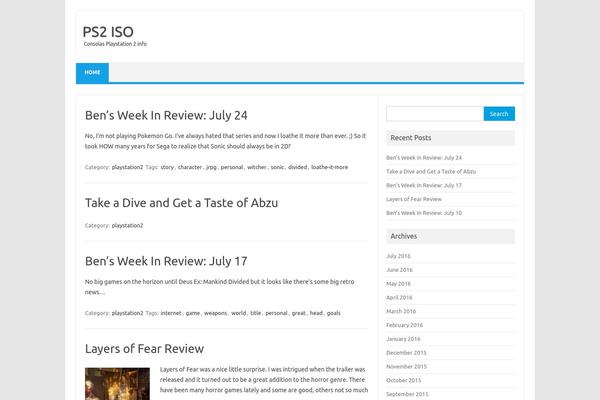Select the 'jrpg' tag
Viewport: 600px width, 400px height.
(x=211, y=167)
